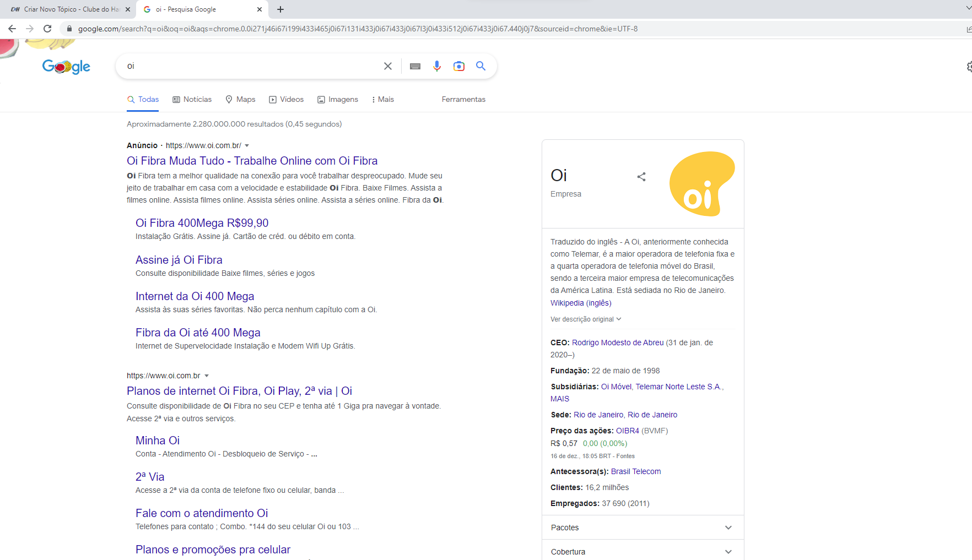Open the settings gear at right edge
The image size is (972, 560).
pos(969,67)
